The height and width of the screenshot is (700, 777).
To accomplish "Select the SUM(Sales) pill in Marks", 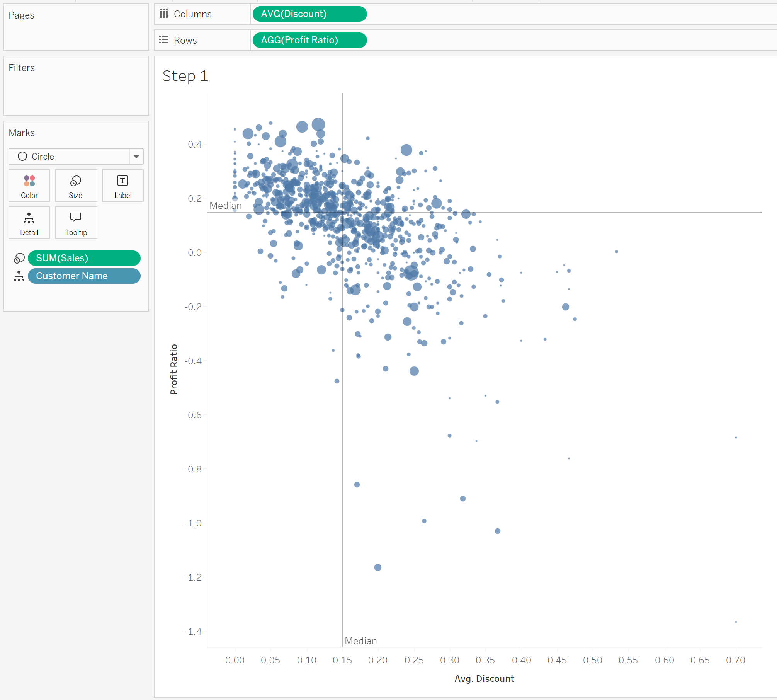I will [x=84, y=258].
